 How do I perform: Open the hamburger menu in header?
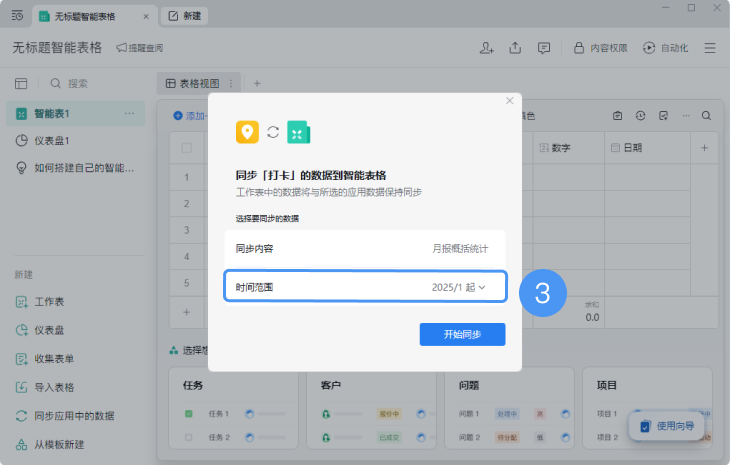tap(710, 48)
